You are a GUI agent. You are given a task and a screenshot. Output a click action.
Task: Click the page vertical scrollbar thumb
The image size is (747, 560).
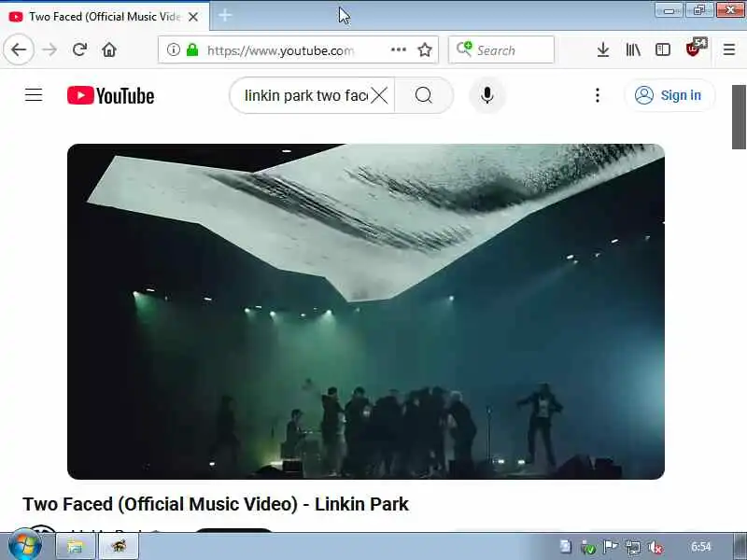pyautogui.click(x=739, y=118)
